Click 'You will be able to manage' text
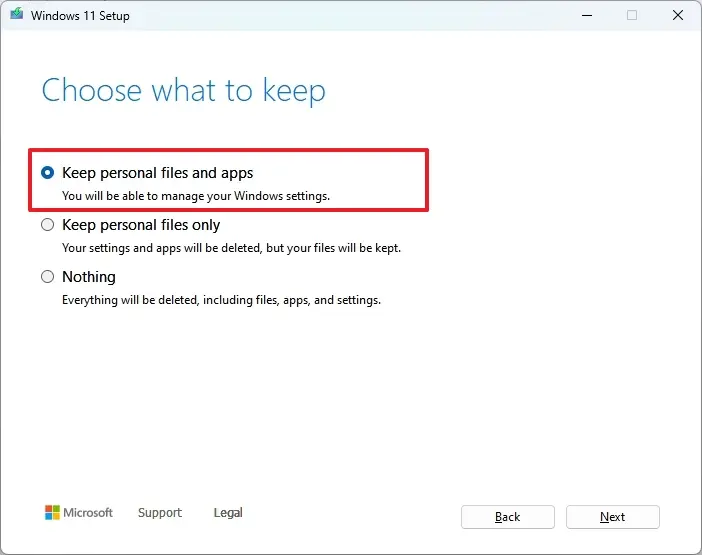Viewport: 702px width, 555px height. 196,196
